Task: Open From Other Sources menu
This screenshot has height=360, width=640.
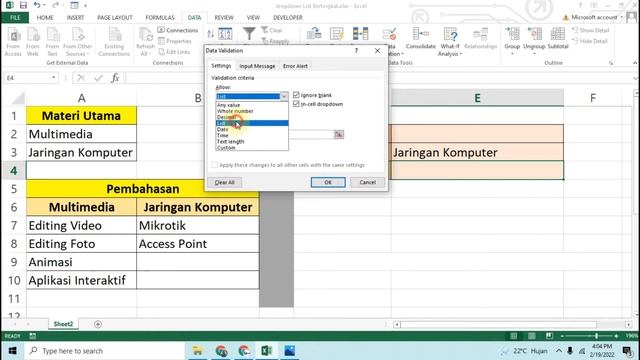Action: point(78,42)
